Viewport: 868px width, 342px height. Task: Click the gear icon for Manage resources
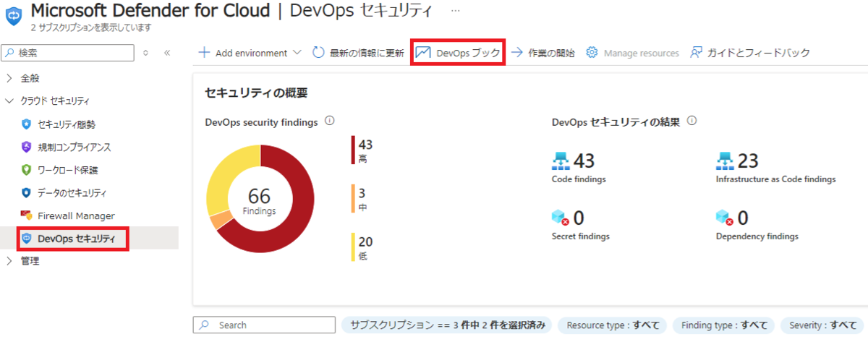(x=592, y=53)
